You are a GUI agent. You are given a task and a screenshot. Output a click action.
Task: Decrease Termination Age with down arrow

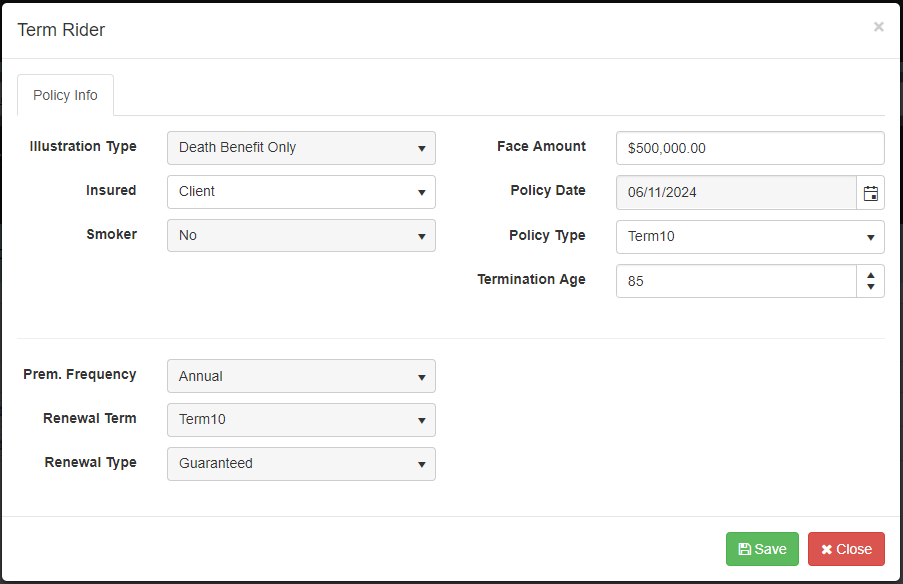point(870,288)
